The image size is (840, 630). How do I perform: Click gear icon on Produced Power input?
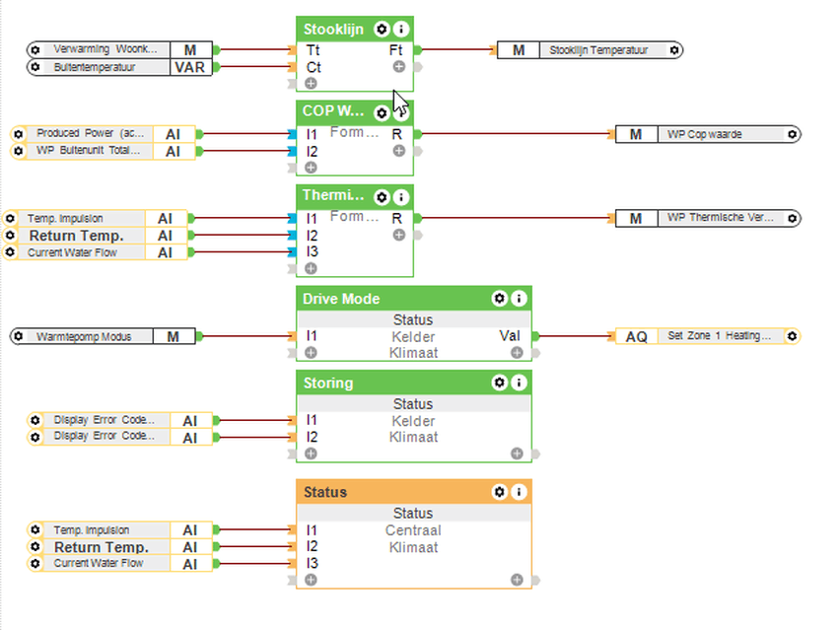tap(18, 134)
